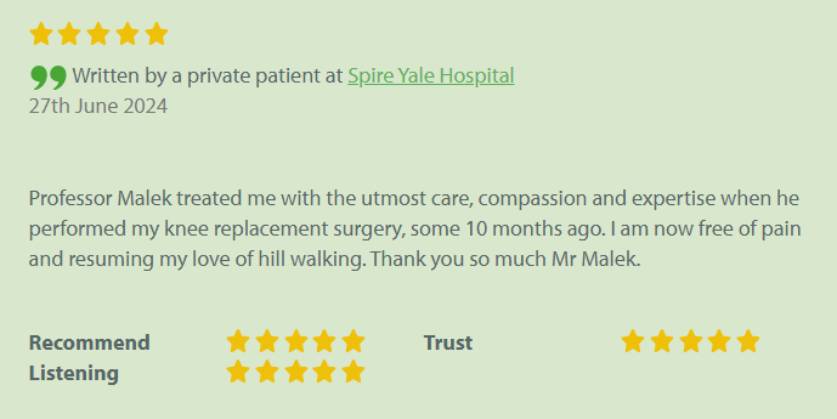Screen dimensions: 837x419
Task: Click the Recommend label
Action: (89, 343)
